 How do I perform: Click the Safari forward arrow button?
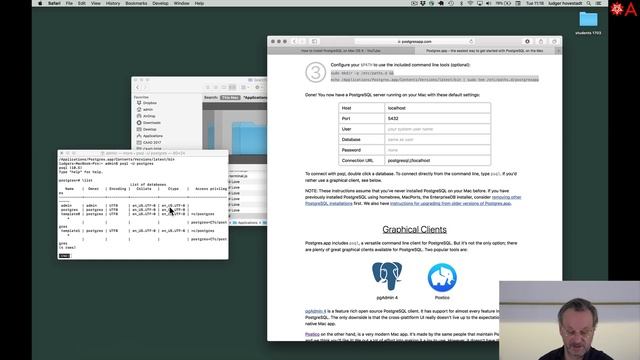[x=302, y=42]
